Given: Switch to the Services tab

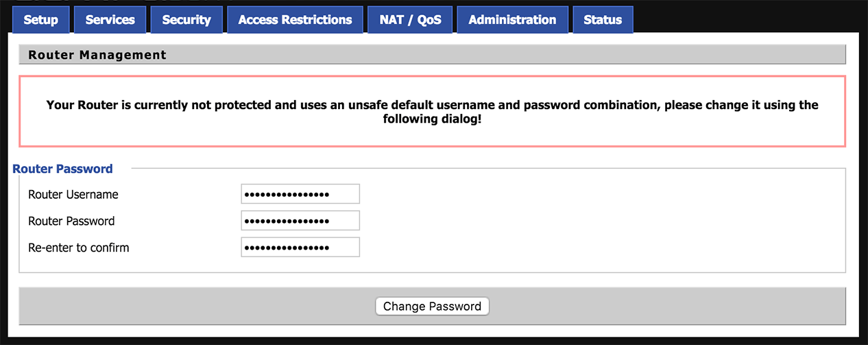Looking at the screenshot, I should click(x=110, y=20).
